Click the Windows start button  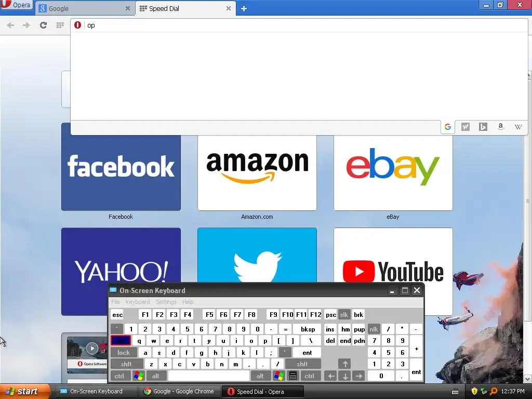pyautogui.click(x=25, y=391)
